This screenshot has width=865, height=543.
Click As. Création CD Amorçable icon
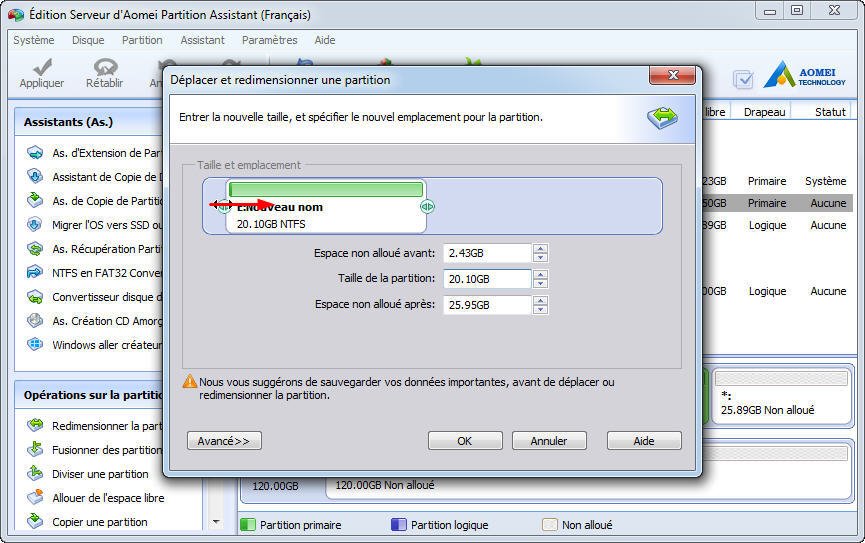(35, 321)
